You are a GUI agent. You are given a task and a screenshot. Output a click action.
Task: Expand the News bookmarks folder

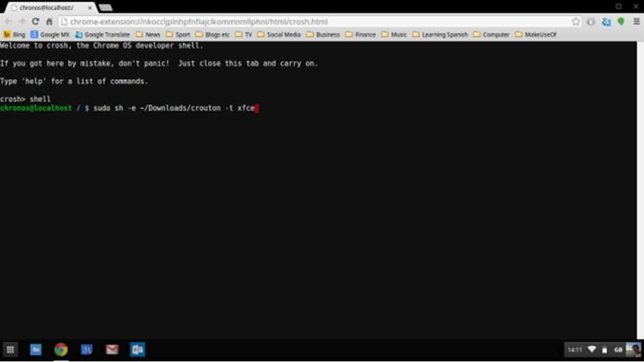pos(148,35)
